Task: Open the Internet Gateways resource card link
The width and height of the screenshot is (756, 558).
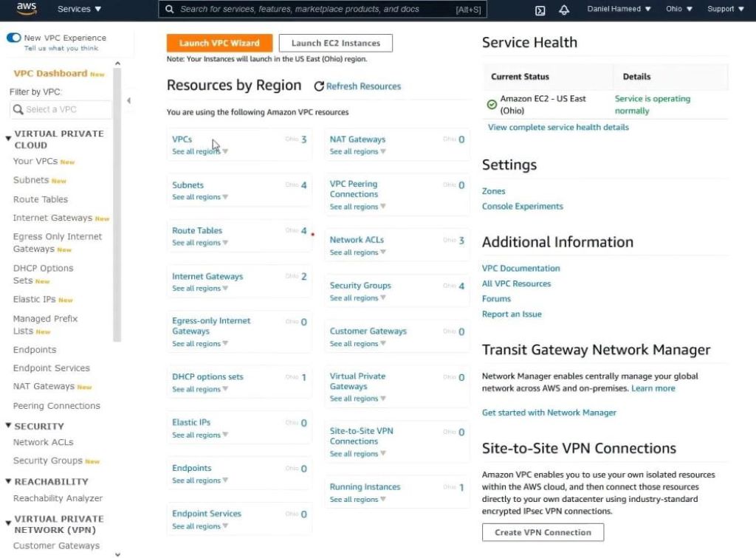Action: [207, 276]
